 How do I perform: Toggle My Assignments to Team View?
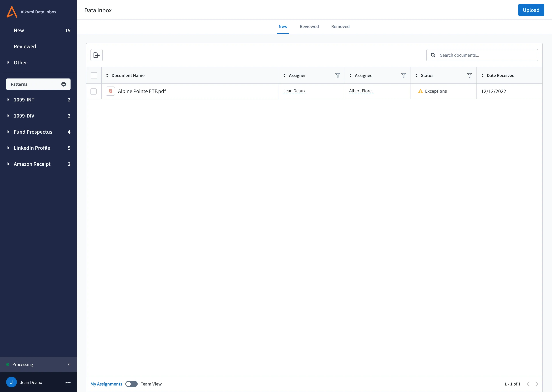131,384
